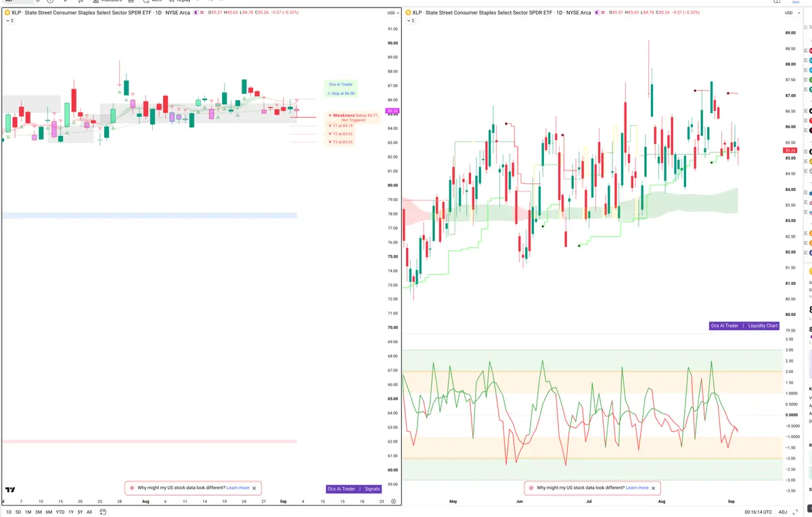The image size is (812, 517).
Task: Expand the indicator legend in right chart
Action: click(x=411, y=21)
